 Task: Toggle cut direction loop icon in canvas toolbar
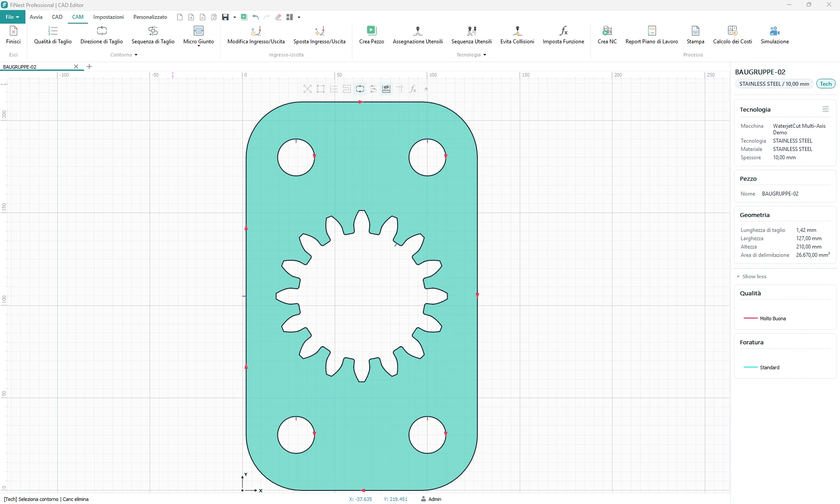click(x=360, y=89)
